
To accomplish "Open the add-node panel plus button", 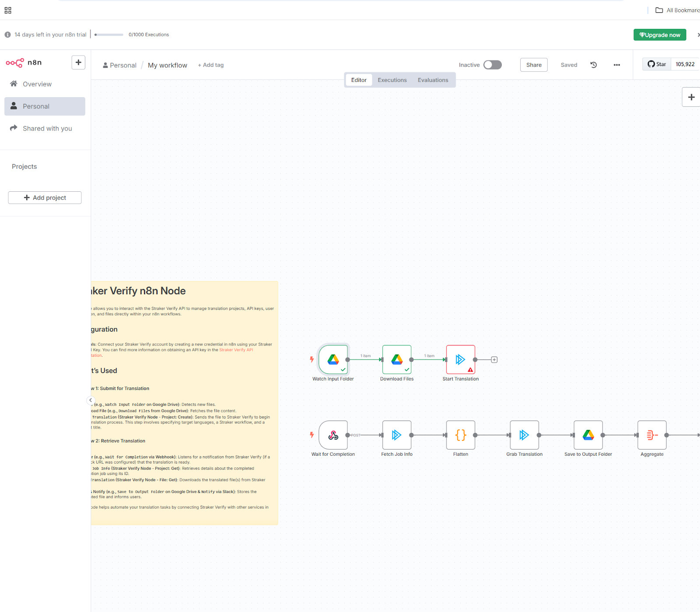I will point(691,97).
